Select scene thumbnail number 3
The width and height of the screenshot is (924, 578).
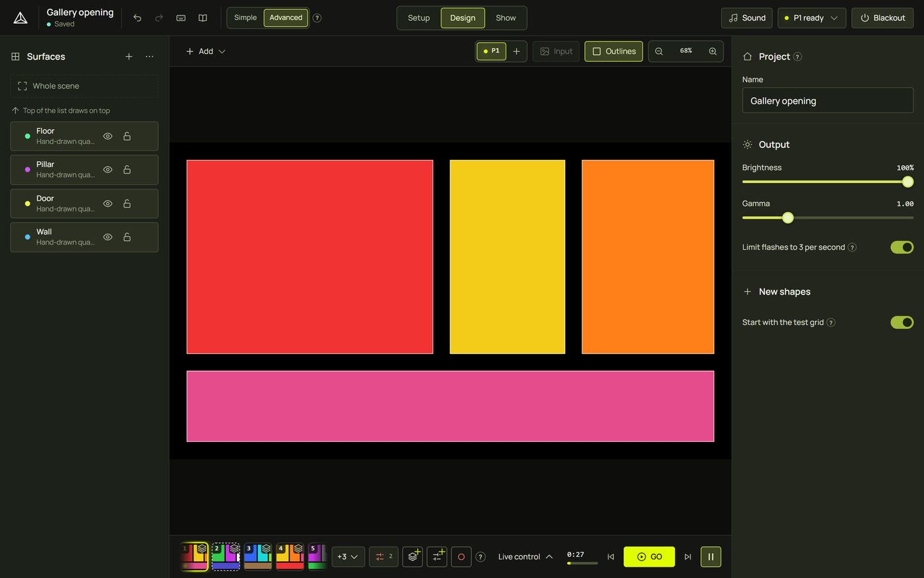coord(258,557)
